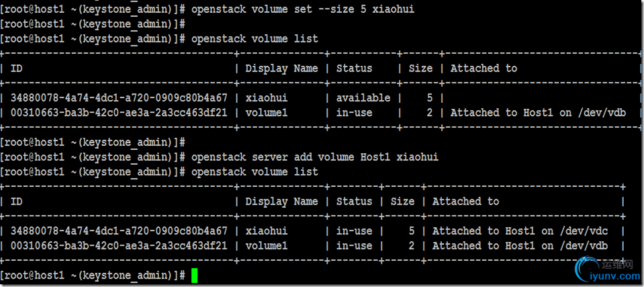The height and width of the screenshot is (287, 644).
Task: Click the 'Attached to' header in second table
Action: click(466, 202)
